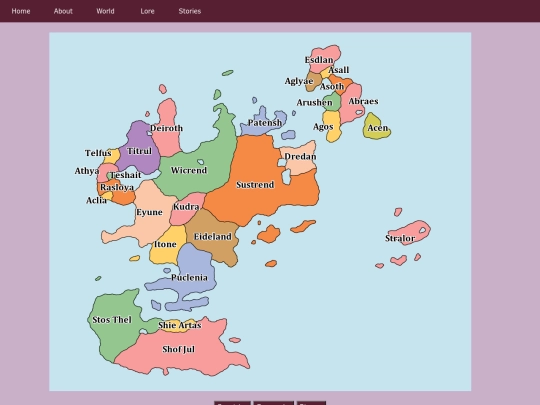Click the Aclia map label
This screenshot has height=405, width=540.
tap(96, 200)
